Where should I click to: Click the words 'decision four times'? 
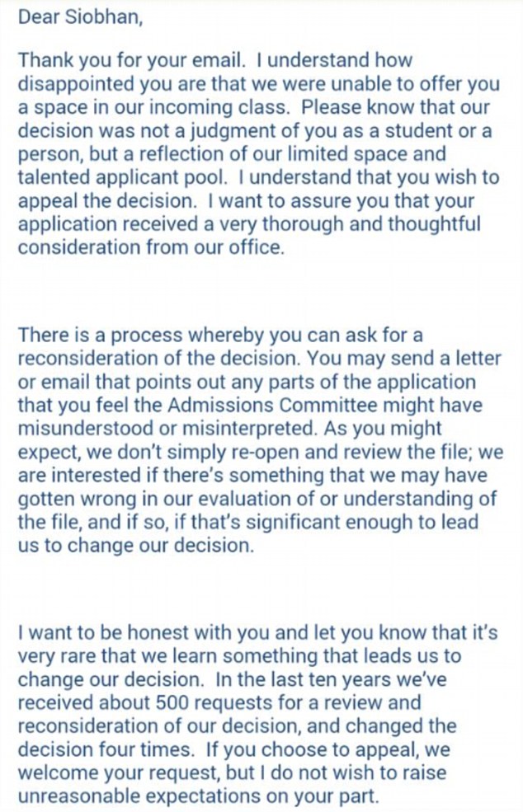(x=107, y=749)
